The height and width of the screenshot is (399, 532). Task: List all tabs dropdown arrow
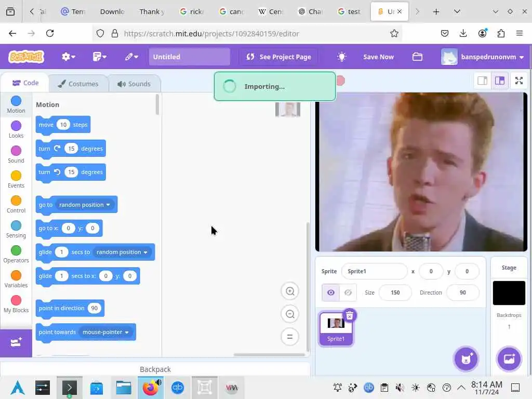point(457,11)
